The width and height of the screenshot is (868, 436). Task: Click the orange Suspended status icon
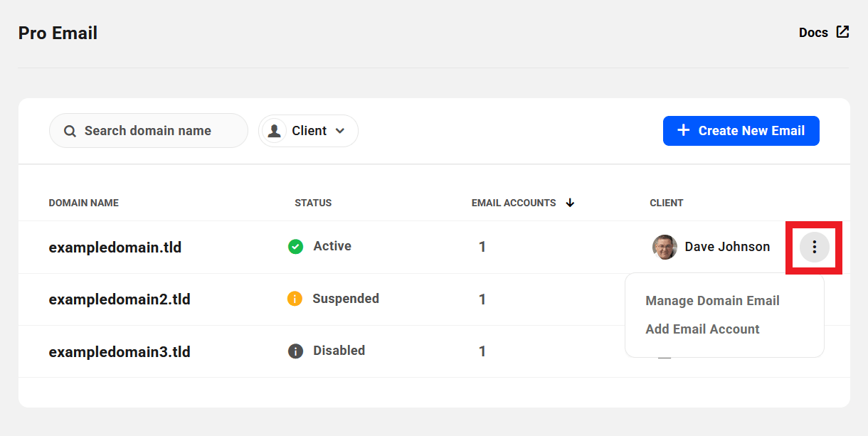[x=295, y=299]
